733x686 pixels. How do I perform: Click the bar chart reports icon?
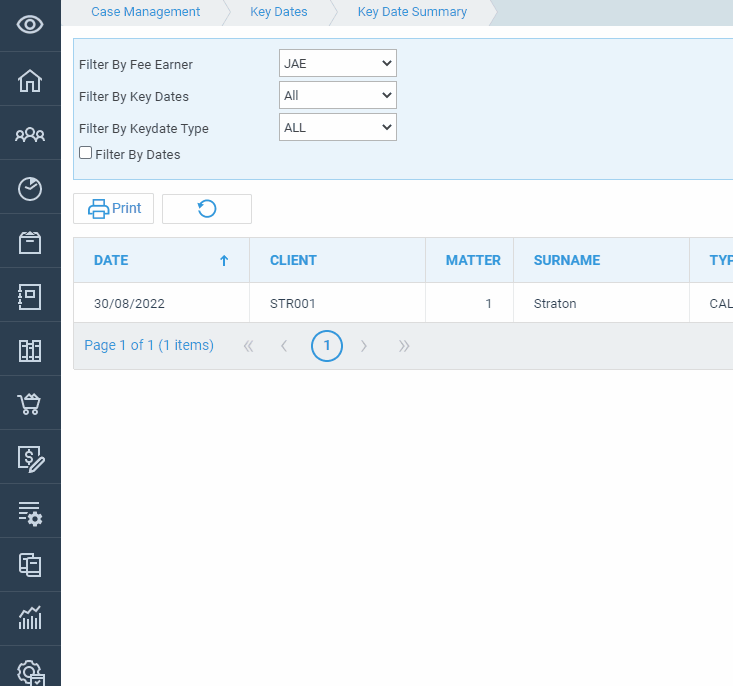[x=30, y=618]
